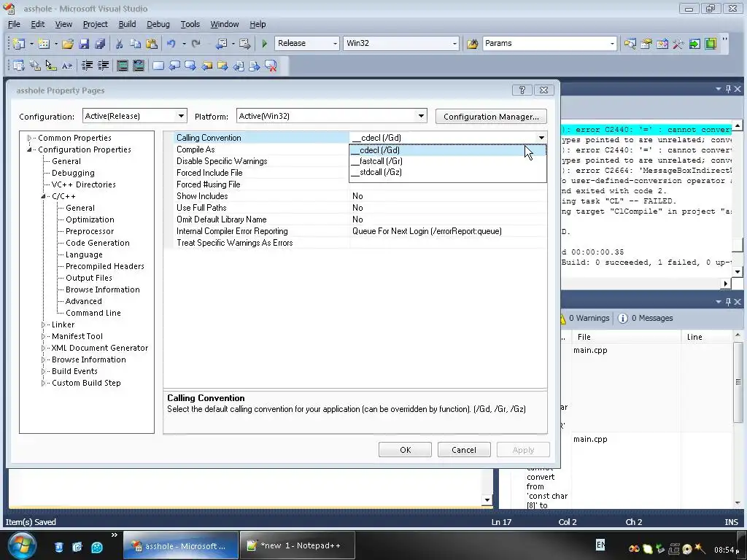Select Code Generation under C/C++
The image size is (747, 560).
[98, 243]
